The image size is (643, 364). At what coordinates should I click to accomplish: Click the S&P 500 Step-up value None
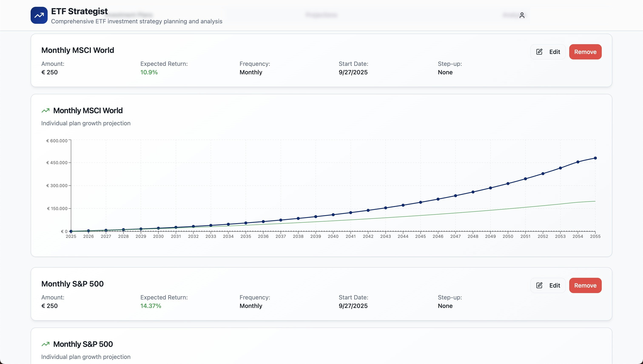click(x=445, y=306)
